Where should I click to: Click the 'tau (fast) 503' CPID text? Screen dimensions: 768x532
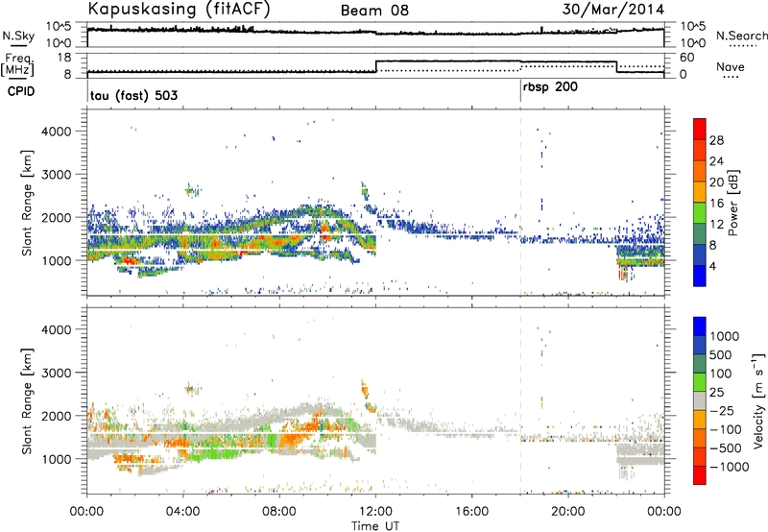coord(133,95)
